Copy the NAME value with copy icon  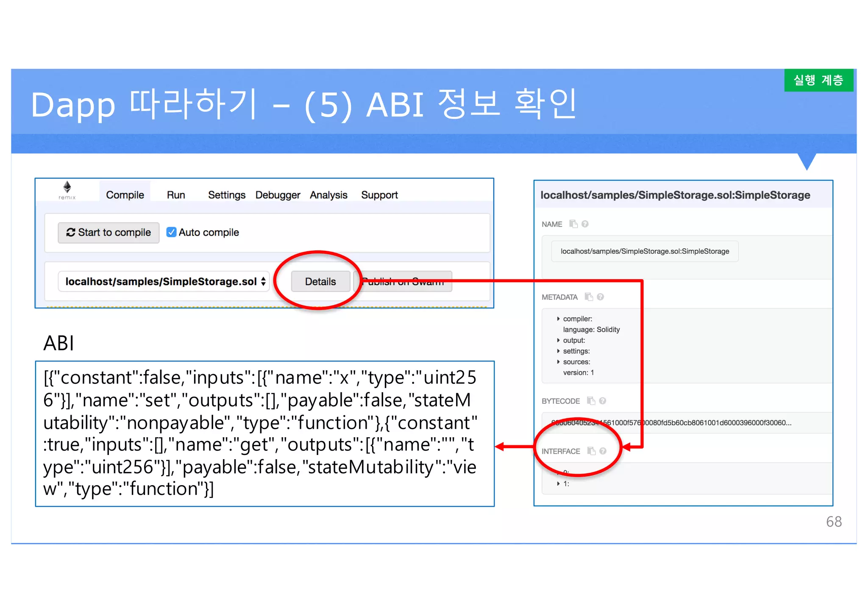[573, 224]
